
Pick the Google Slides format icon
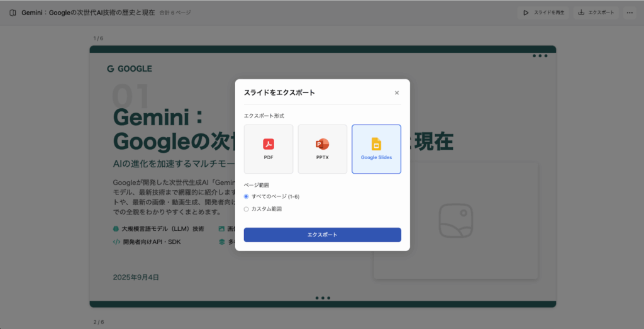376,144
